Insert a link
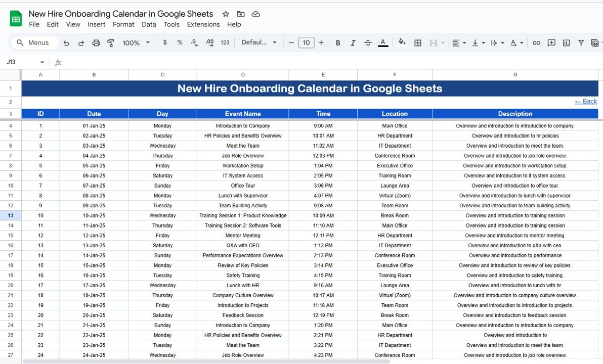Screen dimensions: 603x364 click(536, 43)
